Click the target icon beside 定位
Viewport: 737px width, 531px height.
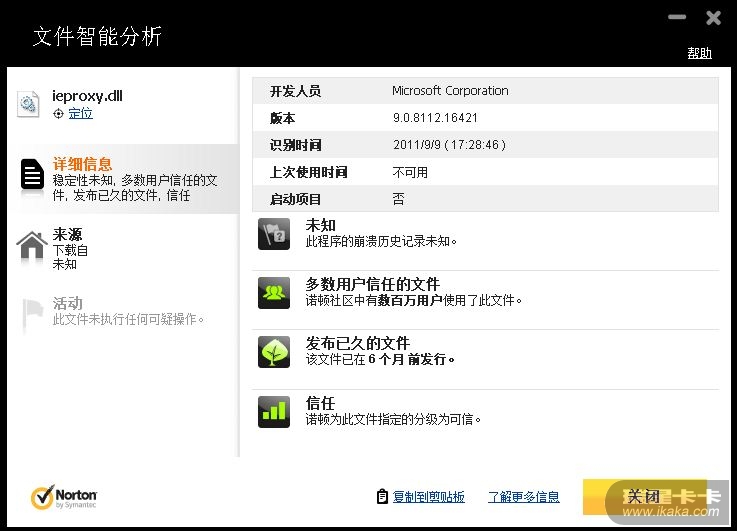(x=58, y=114)
